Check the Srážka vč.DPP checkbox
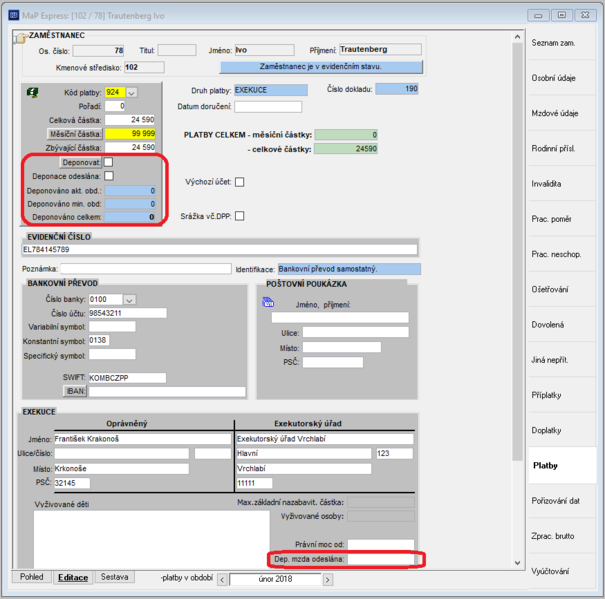 pyautogui.click(x=240, y=216)
